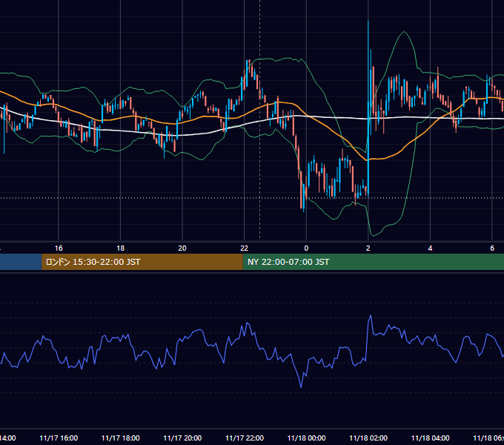
Task: Click the 11/18 02:00 timestamp on lower axis
Action: coord(368,438)
